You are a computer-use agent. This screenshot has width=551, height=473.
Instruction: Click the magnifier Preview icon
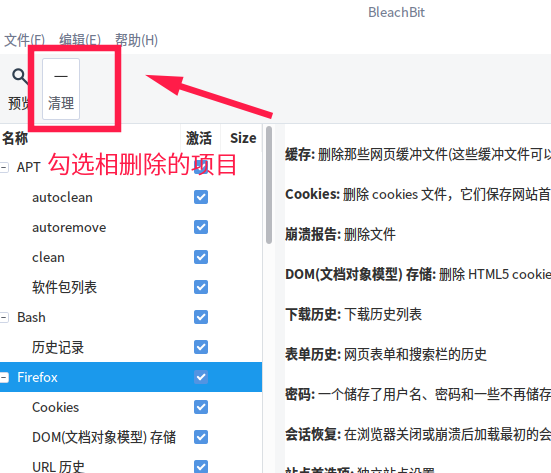click(19, 76)
